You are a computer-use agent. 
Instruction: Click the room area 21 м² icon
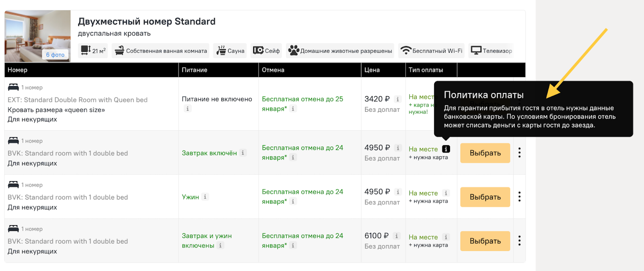click(86, 50)
